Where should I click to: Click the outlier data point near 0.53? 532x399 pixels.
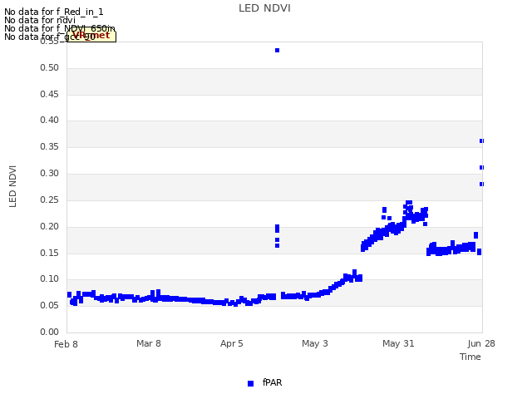(x=277, y=50)
